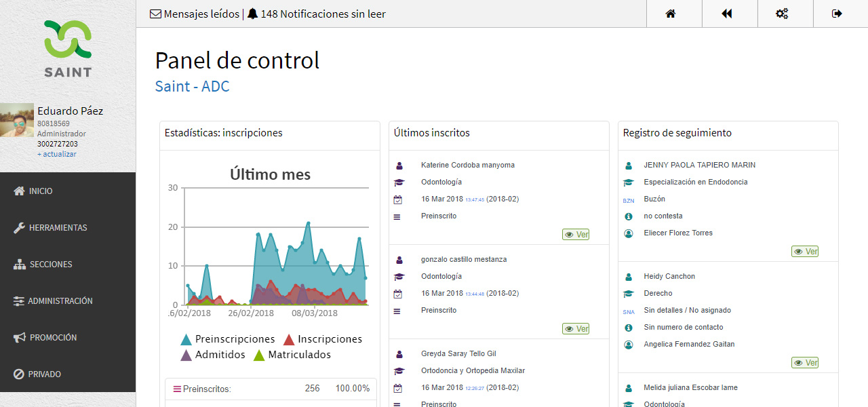Select the name "Katerine Cordoba manyoma"
Viewport: 868px width, 407px height.
click(468, 166)
